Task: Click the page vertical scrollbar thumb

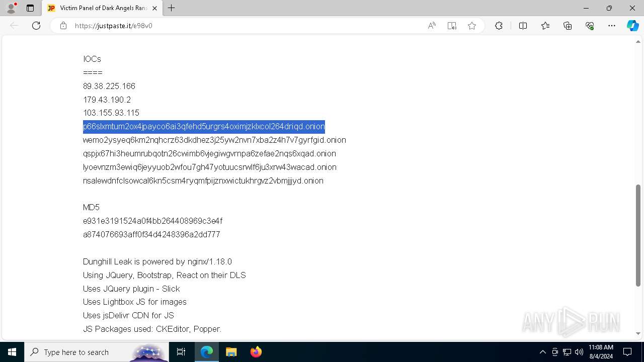Action: coord(638,235)
